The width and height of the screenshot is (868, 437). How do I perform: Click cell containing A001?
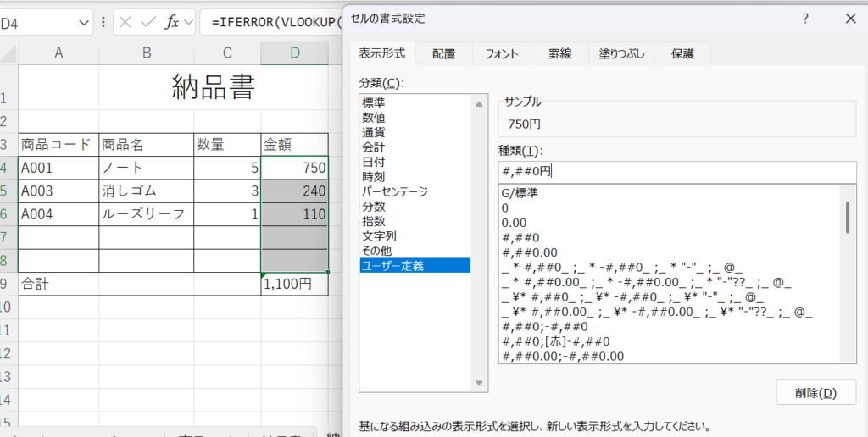[x=58, y=168]
